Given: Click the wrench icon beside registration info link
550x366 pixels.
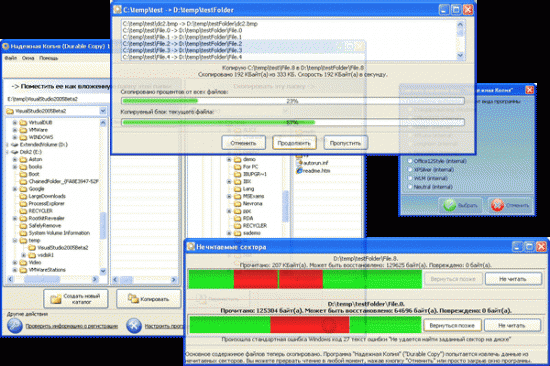Looking at the screenshot, I should point(14,326).
